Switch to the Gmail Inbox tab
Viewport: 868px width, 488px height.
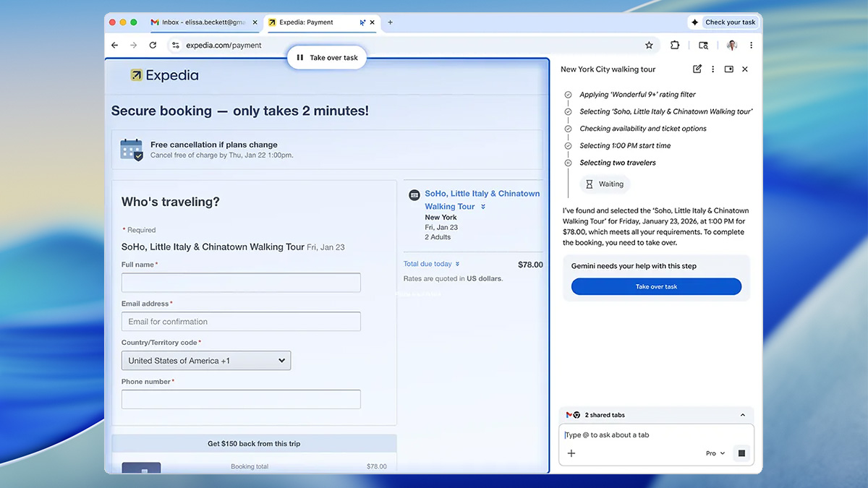203,22
